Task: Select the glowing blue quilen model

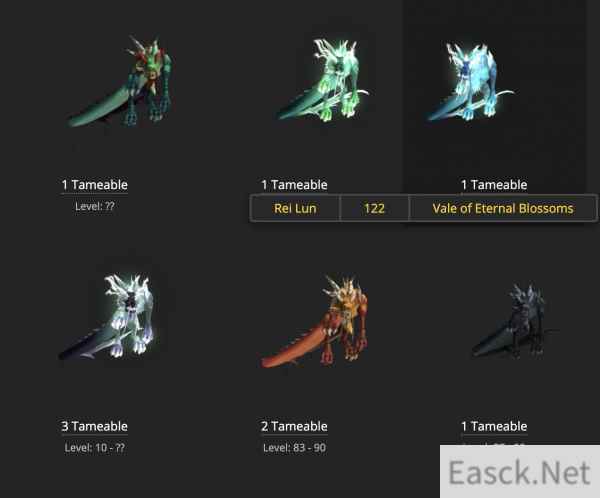Action: [x=470, y=81]
